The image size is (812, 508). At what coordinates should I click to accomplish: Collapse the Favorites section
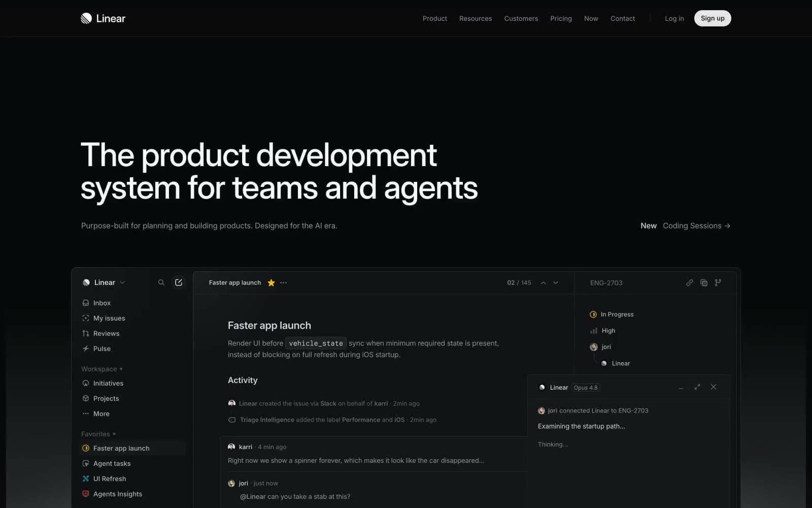pos(98,434)
